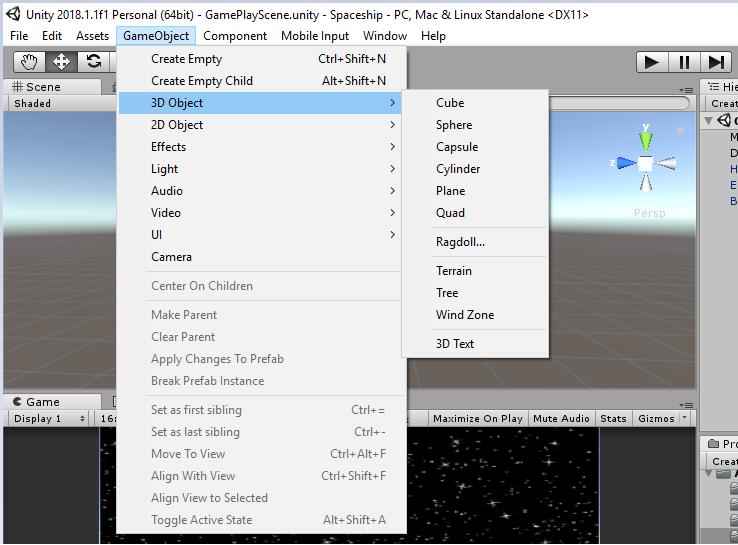The height and width of the screenshot is (545, 738).
Task: Create a Plane 3D object
Action: [475, 191]
